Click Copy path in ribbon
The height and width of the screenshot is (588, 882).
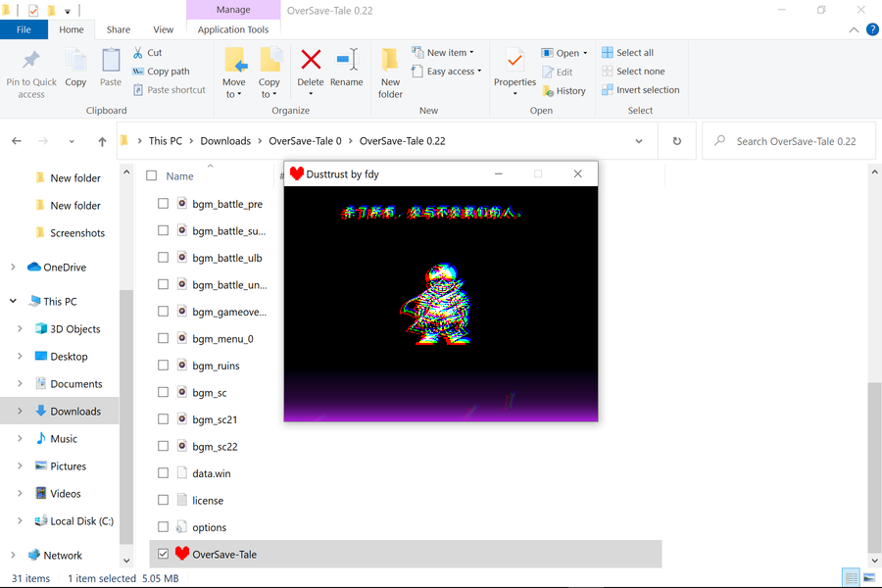click(x=162, y=72)
